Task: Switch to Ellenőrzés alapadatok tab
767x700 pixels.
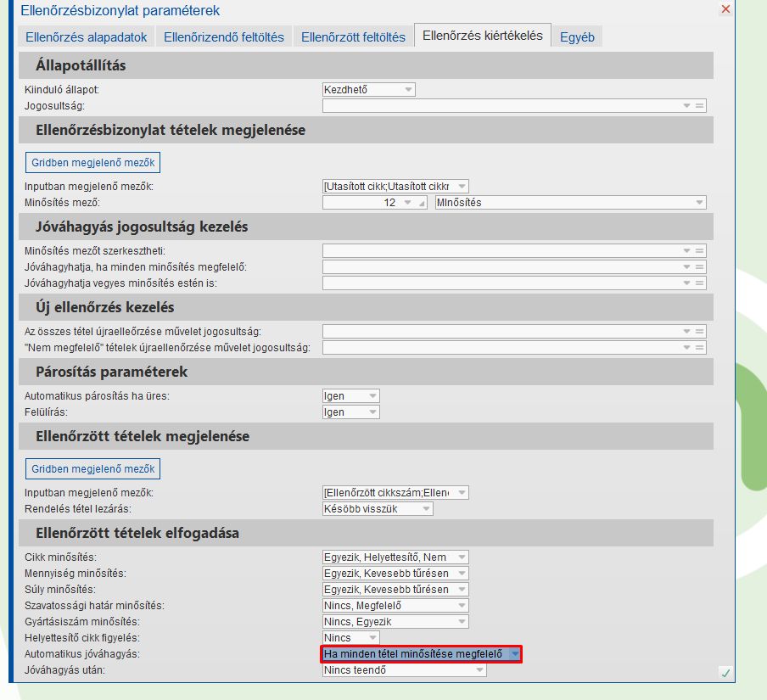Action: coord(86,37)
